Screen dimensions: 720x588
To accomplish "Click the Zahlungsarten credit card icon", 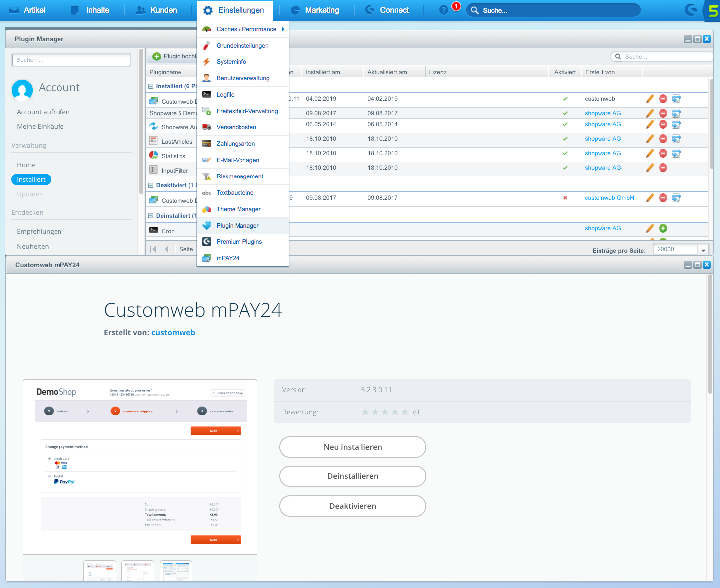I will pyautogui.click(x=207, y=144).
